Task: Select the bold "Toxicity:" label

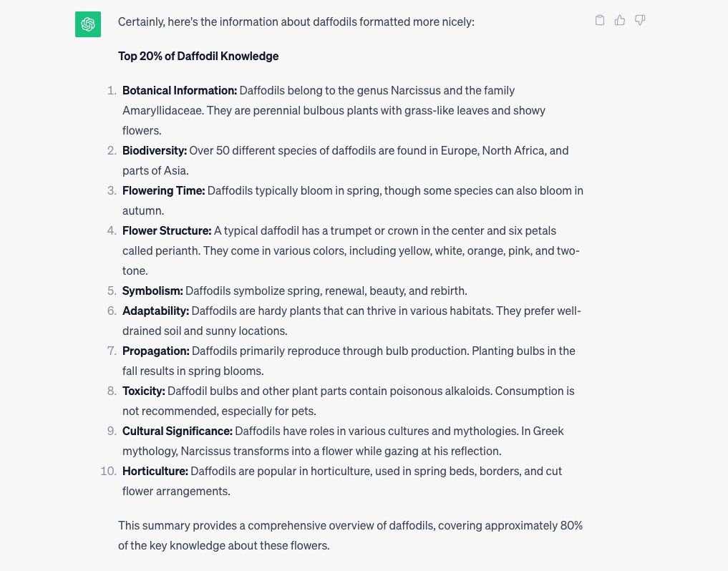Action: click(x=143, y=391)
